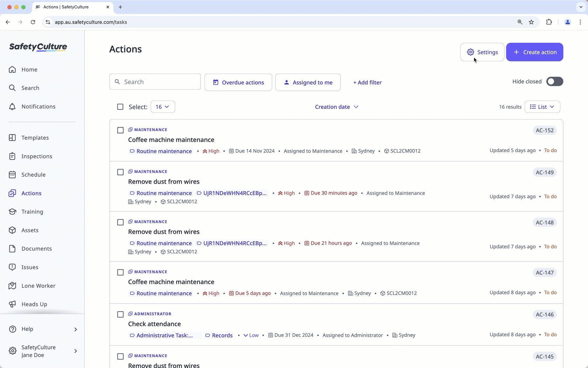Click the Routine maintenance label on AC-147
The image size is (588, 368).
point(161,293)
